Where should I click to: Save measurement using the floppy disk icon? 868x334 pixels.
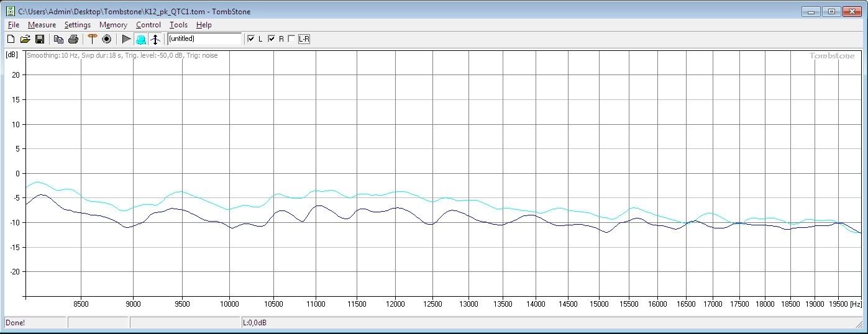[x=39, y=39]
